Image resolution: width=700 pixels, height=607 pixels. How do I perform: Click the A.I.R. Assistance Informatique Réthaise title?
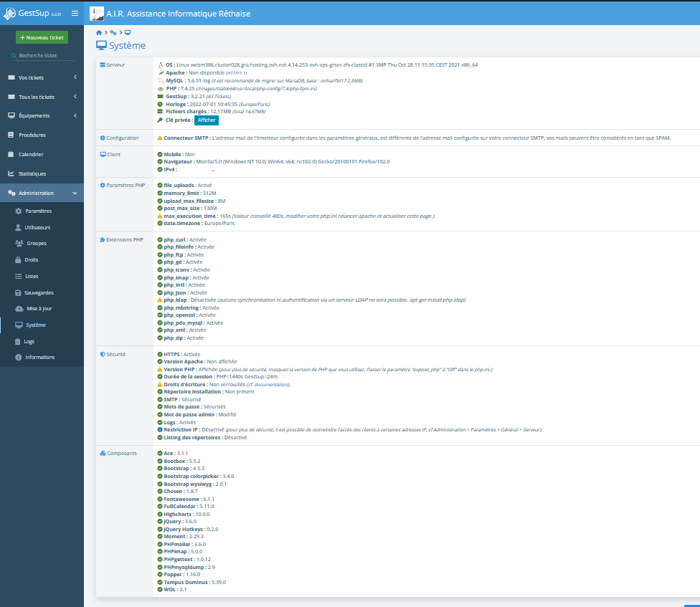pyautogui.click(x=178, y=14)
